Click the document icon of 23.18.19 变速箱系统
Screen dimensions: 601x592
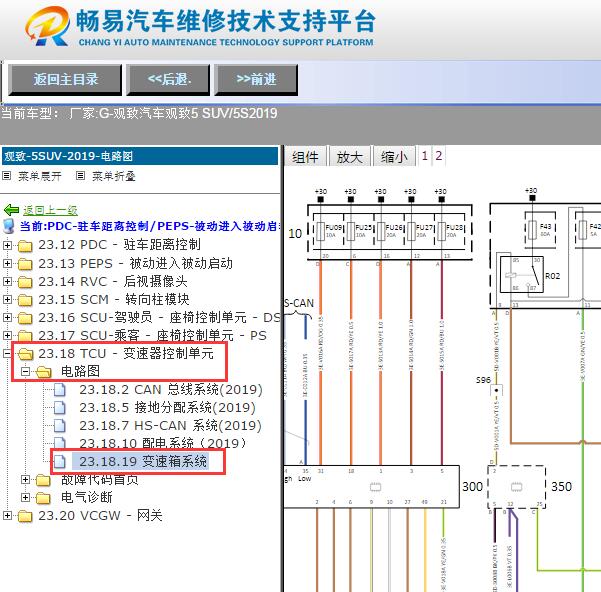pyautogui.click(x=60, y=462)
